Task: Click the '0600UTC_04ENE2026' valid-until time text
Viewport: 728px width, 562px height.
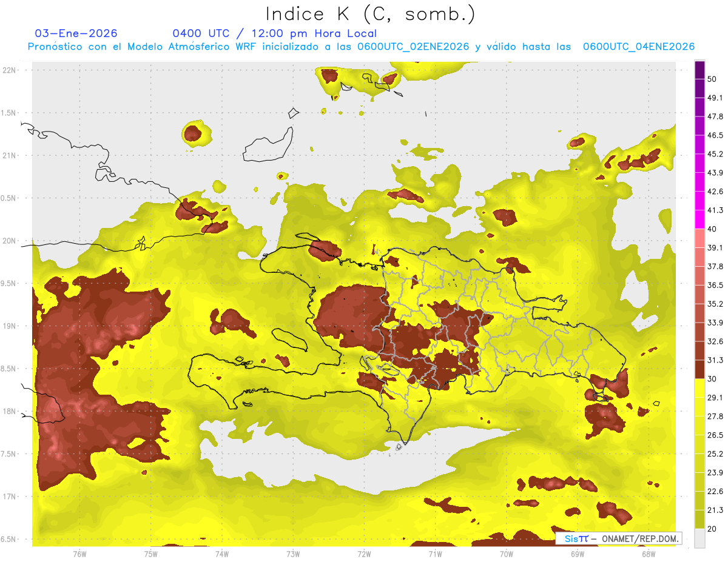Action: [639, 47]
